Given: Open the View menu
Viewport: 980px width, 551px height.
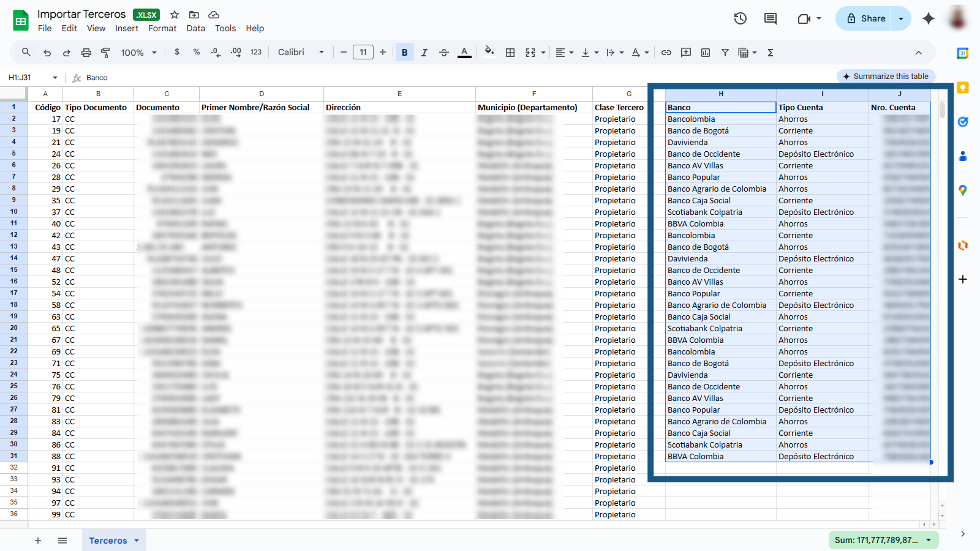Looking at the screenshot, I should [96, 28].
